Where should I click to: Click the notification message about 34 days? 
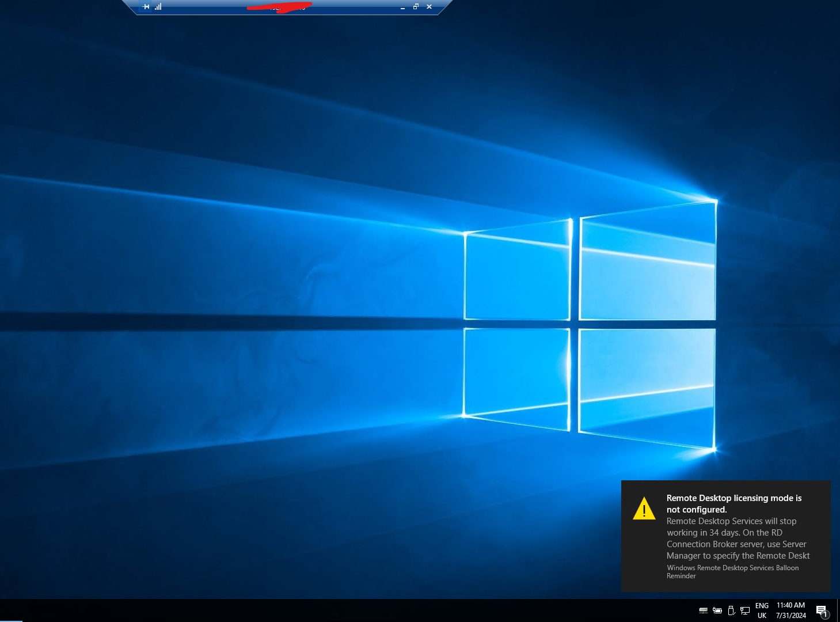point(737,538)
